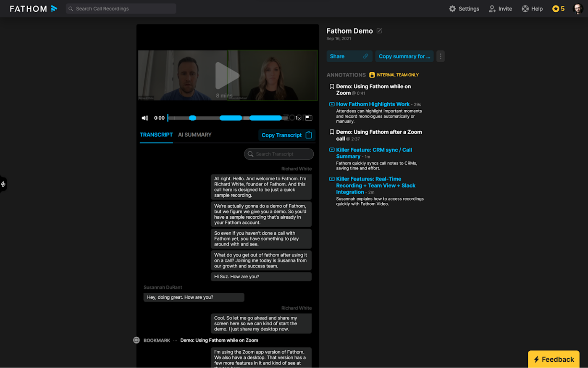Click the 'We're actually gonna do a demo' bubble
The height and width of the screenshot is (368, 588).
coord(261,214)
